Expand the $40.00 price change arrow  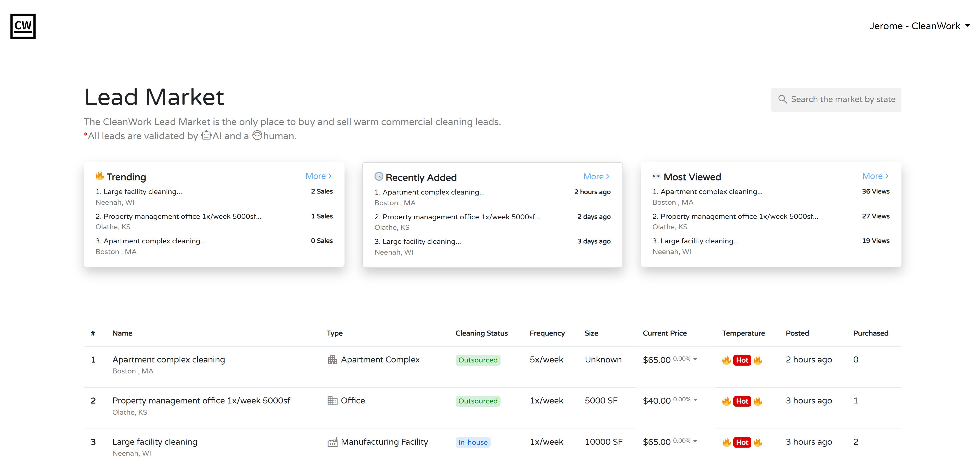(x=695, y=400)
